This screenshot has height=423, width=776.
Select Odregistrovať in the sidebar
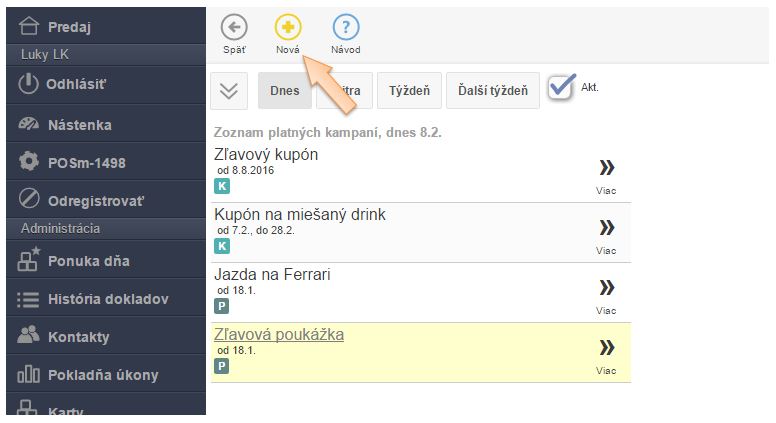click(95, 200)
